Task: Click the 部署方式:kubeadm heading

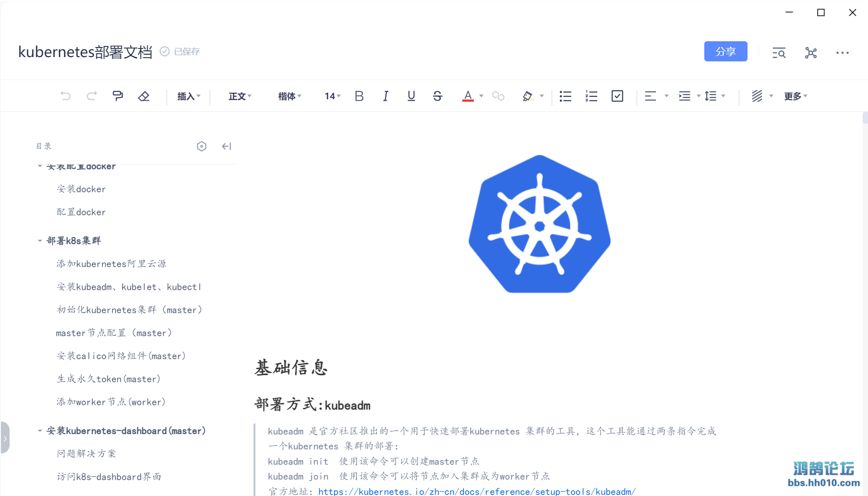Action: click(x=313, y=405)
